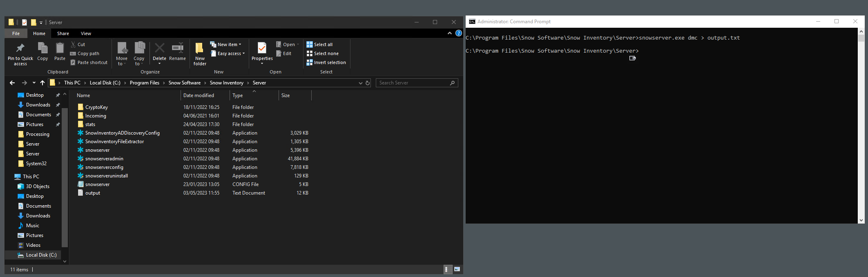Image resolution: width=868 pixels, height=277 pixels.
Task: Go up one folder level arrow
Action: click(x=42, y=83)
